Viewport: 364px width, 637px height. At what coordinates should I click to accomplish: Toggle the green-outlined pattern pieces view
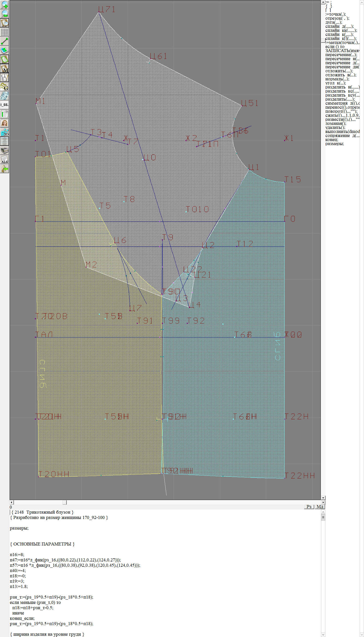coord(5,60)
